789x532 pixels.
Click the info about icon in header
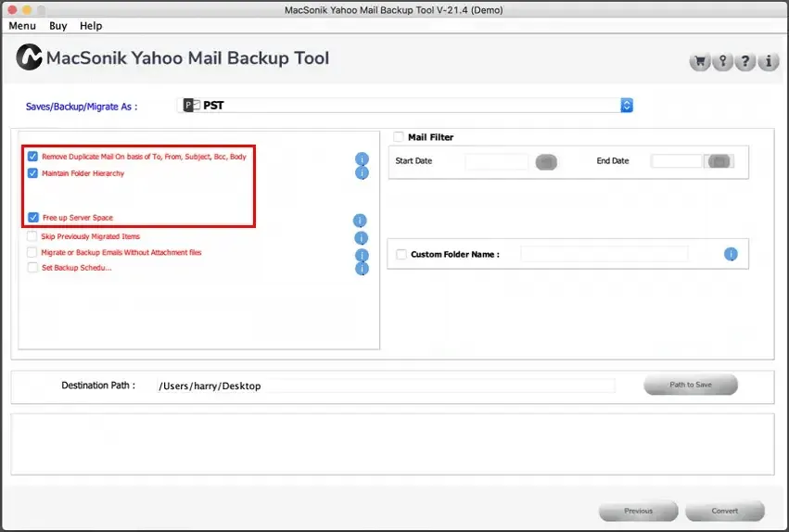click(769, 62)
